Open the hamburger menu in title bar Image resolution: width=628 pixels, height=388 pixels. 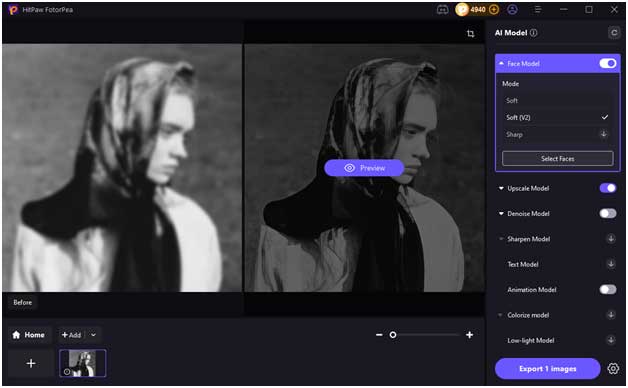538,10
